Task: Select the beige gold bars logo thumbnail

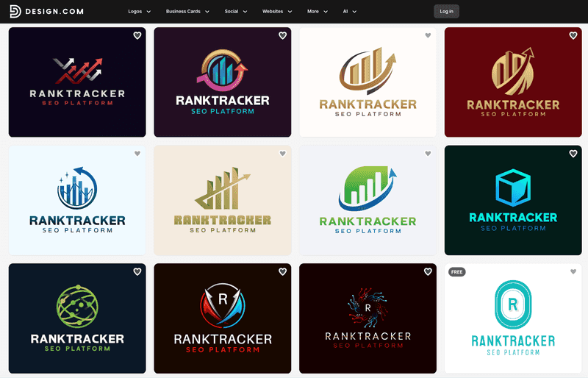Action: click(x=223, y=201)
